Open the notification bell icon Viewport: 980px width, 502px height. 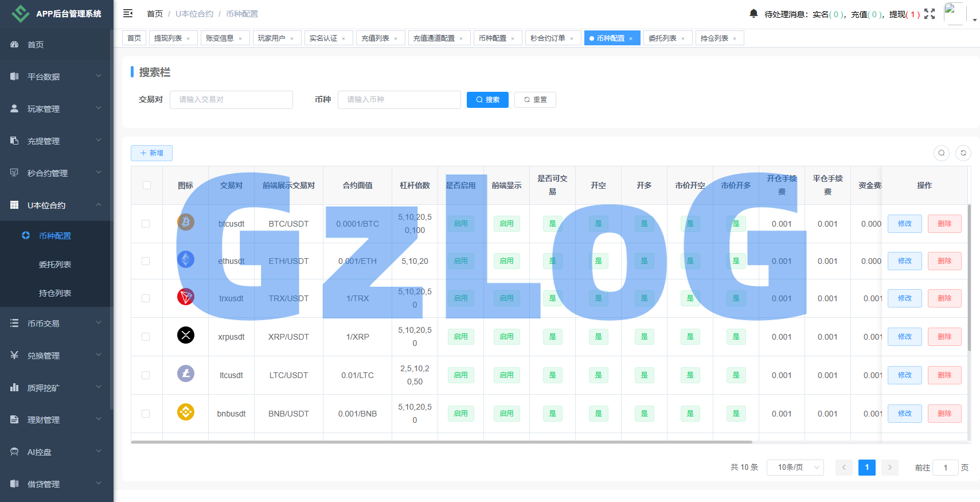coord(753,13)
